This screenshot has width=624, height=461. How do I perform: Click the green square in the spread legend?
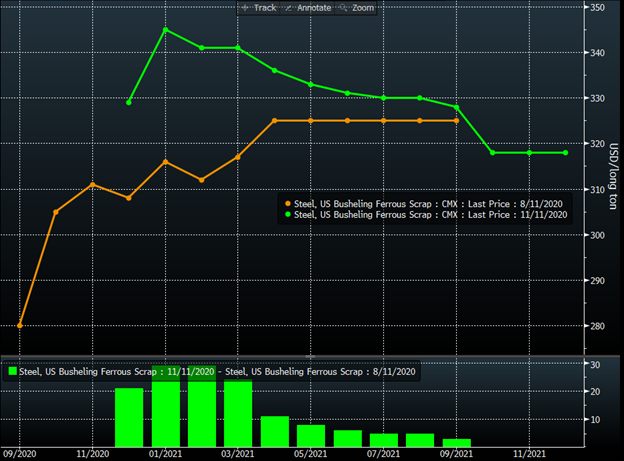(x=12, y=372)
